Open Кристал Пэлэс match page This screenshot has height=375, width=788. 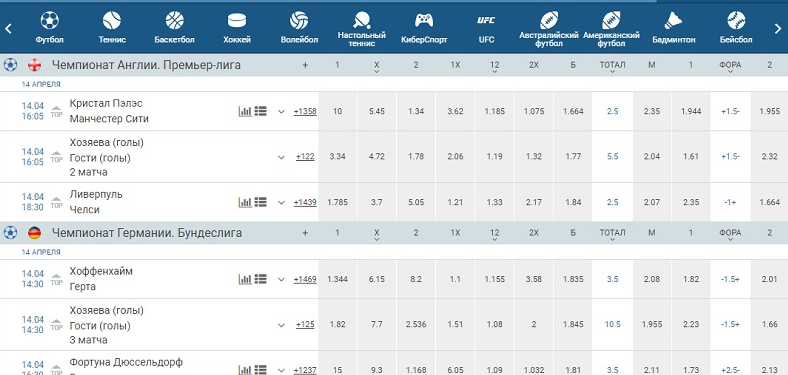point(106,104)
